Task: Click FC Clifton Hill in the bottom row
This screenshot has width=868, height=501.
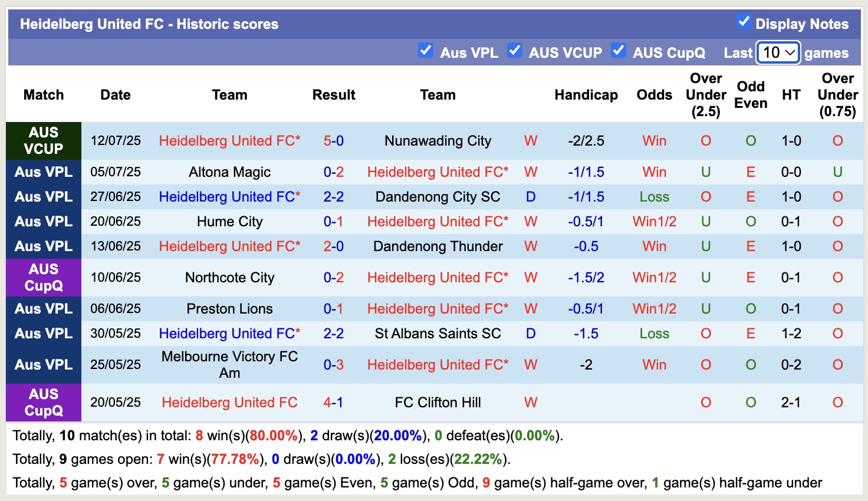Action: click(x=438, y=403)
